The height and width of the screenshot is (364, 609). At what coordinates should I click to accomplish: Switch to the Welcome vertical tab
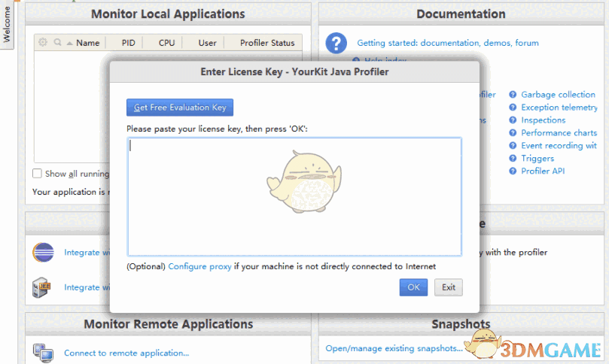7,24
